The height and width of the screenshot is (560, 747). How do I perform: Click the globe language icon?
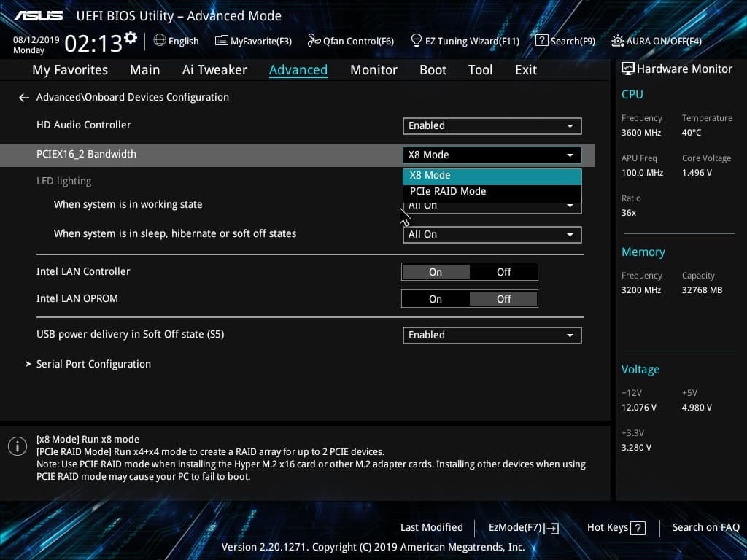coord(160,41)
